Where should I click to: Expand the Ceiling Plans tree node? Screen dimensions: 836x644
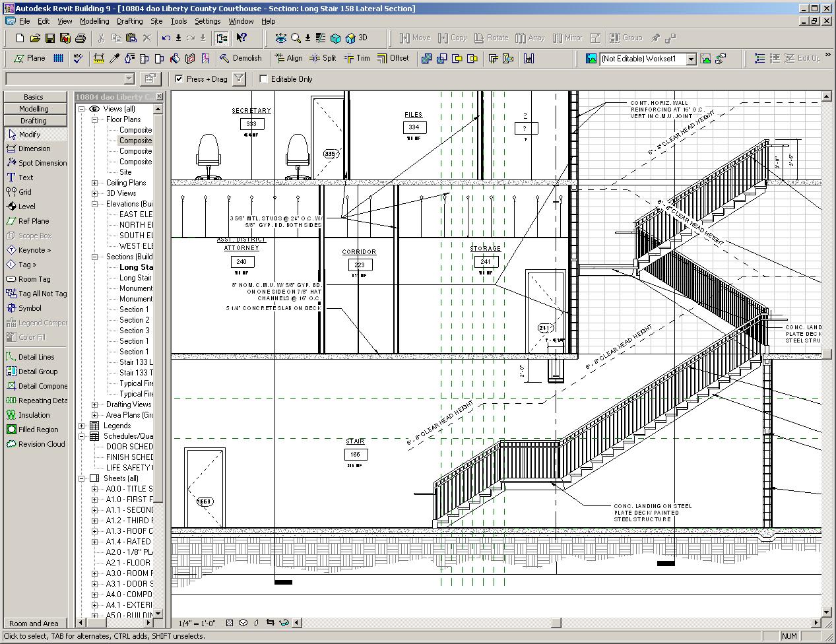(94, 183)
